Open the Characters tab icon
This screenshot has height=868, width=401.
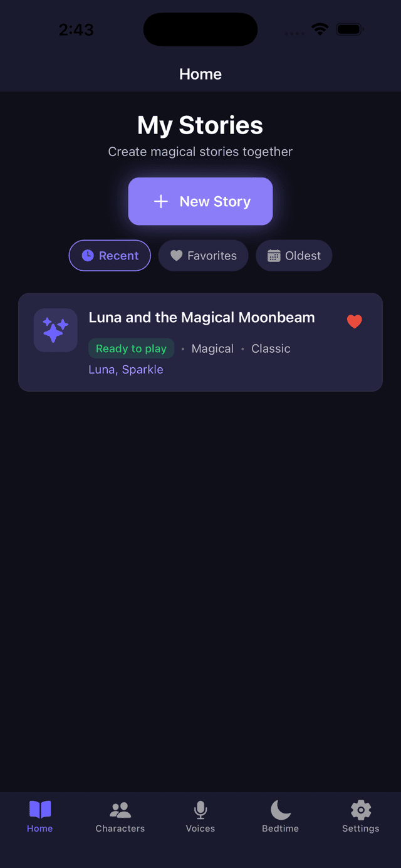120,810
